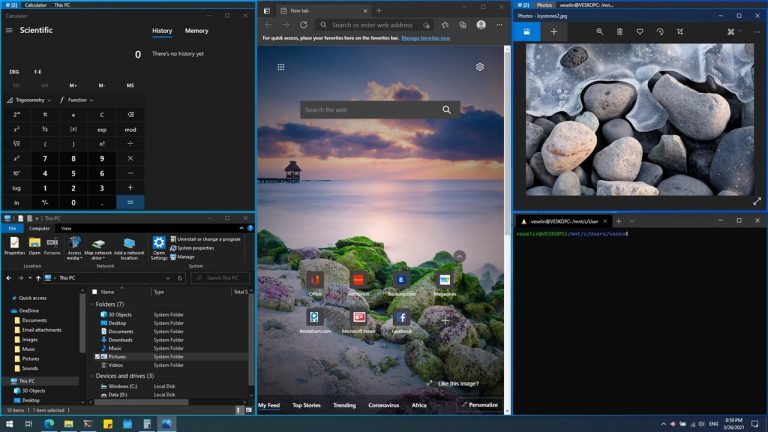Screen dimensions: 768x432
Task: Click the Manage favorites now link
Action: [426, 38]
